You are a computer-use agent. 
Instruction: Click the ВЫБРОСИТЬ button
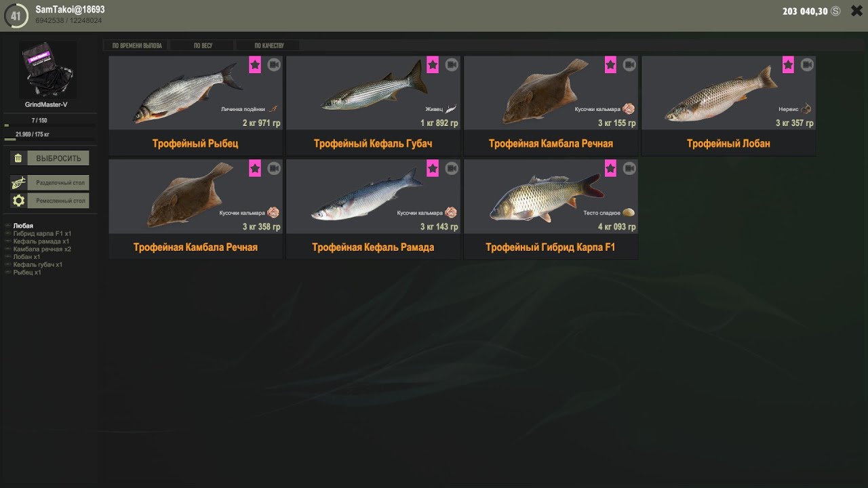click(x=58, y=158)
